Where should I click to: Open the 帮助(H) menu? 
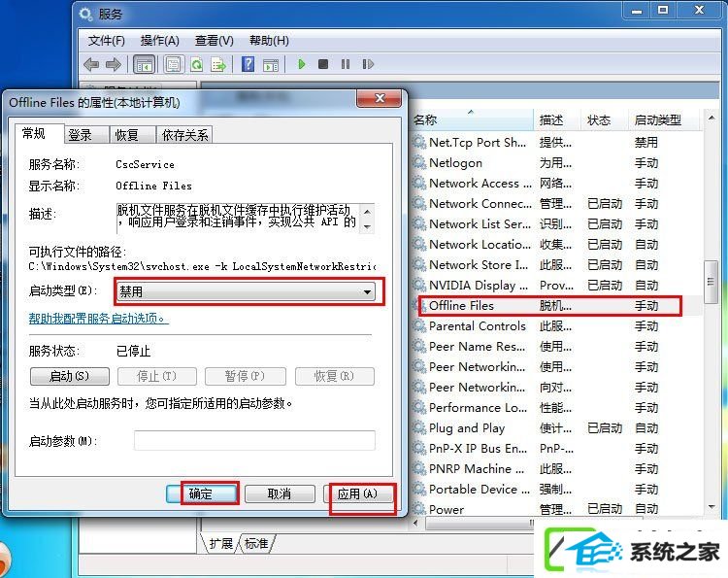click(269, 41)
